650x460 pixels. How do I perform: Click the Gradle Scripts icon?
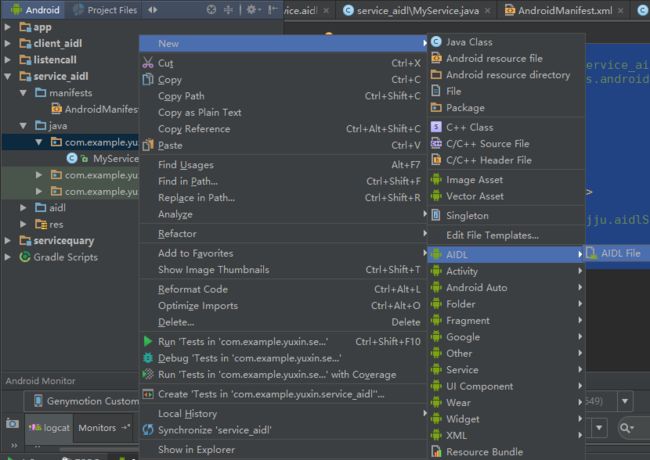24,257
